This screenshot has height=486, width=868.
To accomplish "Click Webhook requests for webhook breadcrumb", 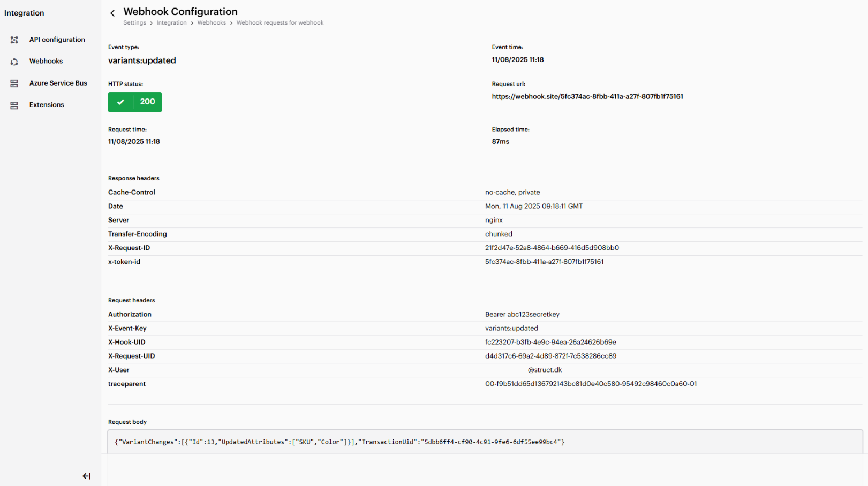I will 280,23.
